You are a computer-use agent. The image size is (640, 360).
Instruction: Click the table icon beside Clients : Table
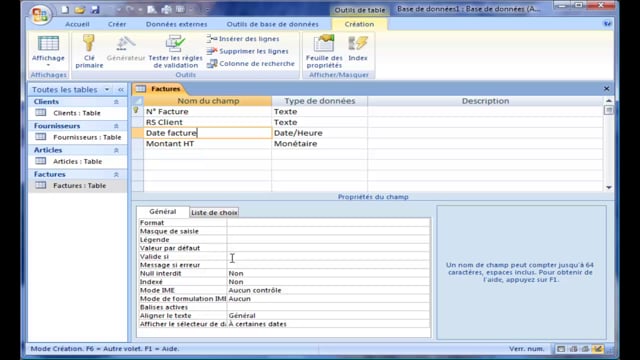41,113
